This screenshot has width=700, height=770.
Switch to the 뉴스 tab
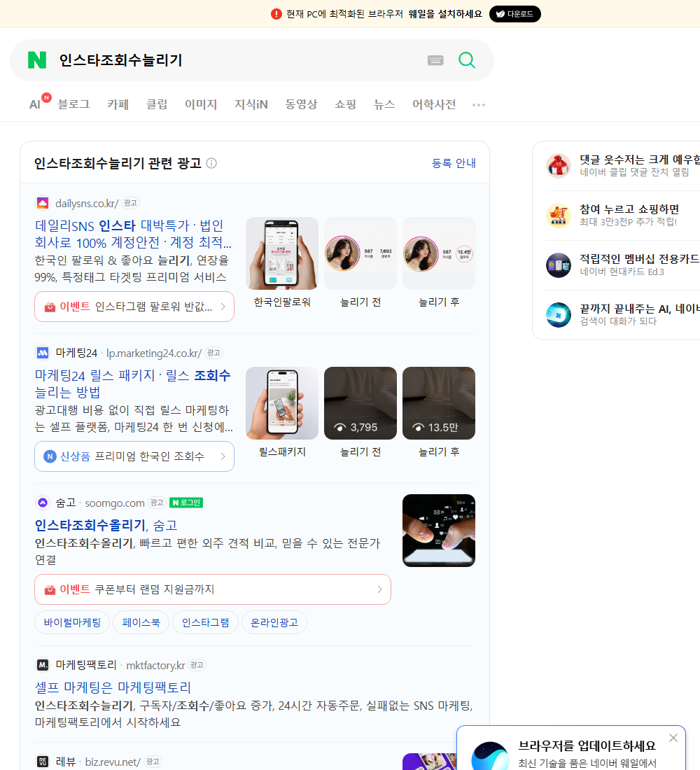click(384, 104)
